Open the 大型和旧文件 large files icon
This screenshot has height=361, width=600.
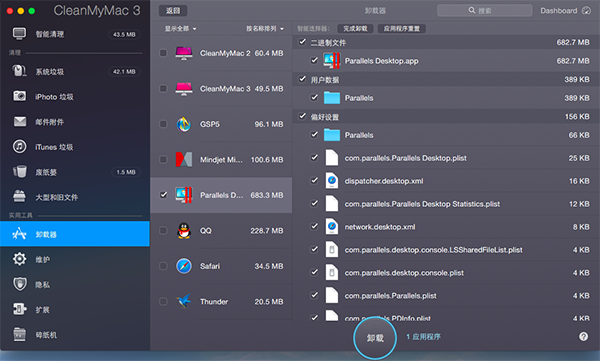pos(20,197)
